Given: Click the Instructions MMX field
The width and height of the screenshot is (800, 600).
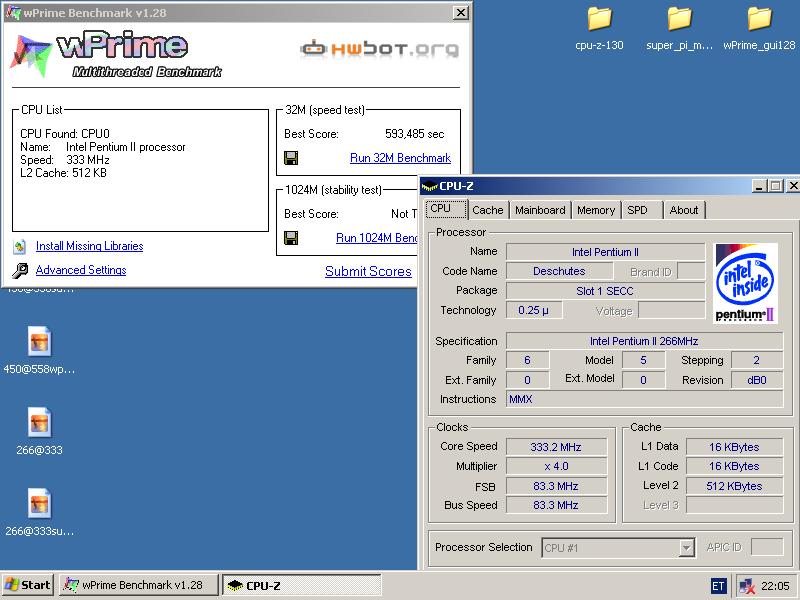Looking at the screenshot, I should [644, 399].
